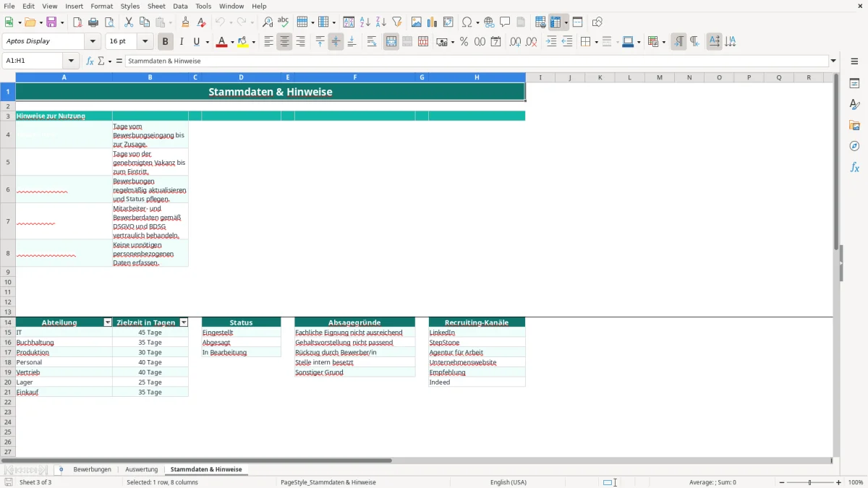Click the Sort icon
This screenshot has height=488, width=868.
(349, 22)
